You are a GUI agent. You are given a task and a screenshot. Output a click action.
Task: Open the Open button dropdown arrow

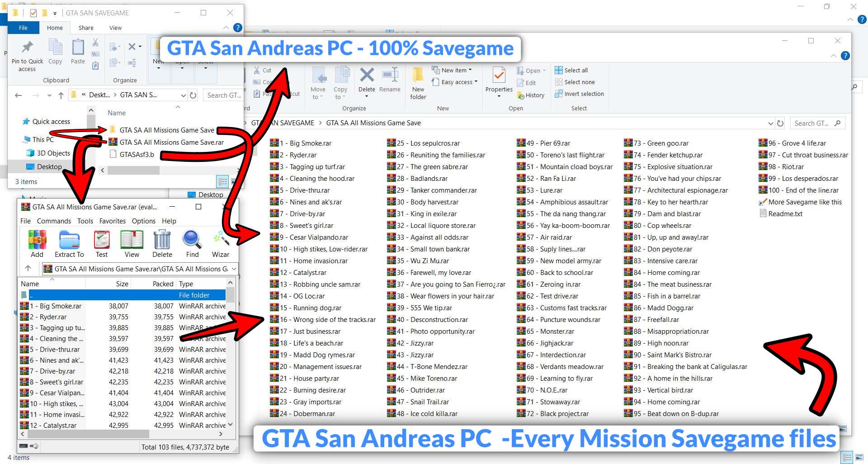[544, 71]
